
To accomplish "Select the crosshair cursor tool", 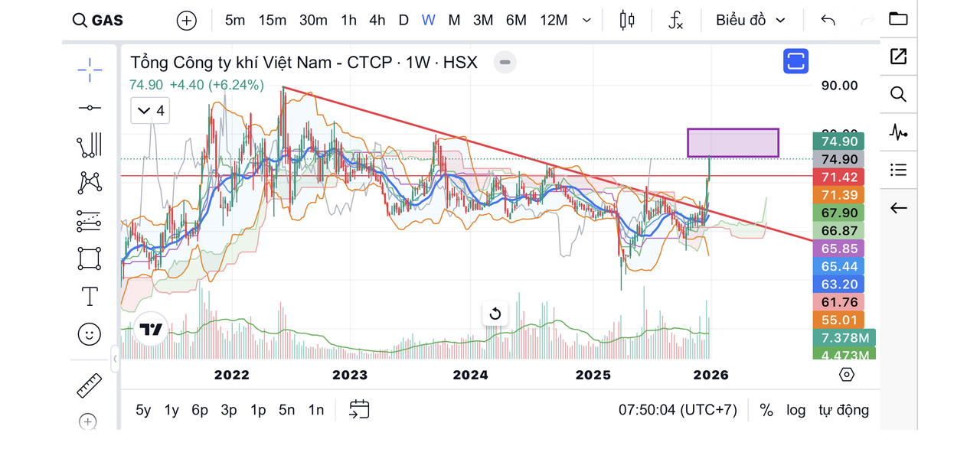I will point(90,70).
